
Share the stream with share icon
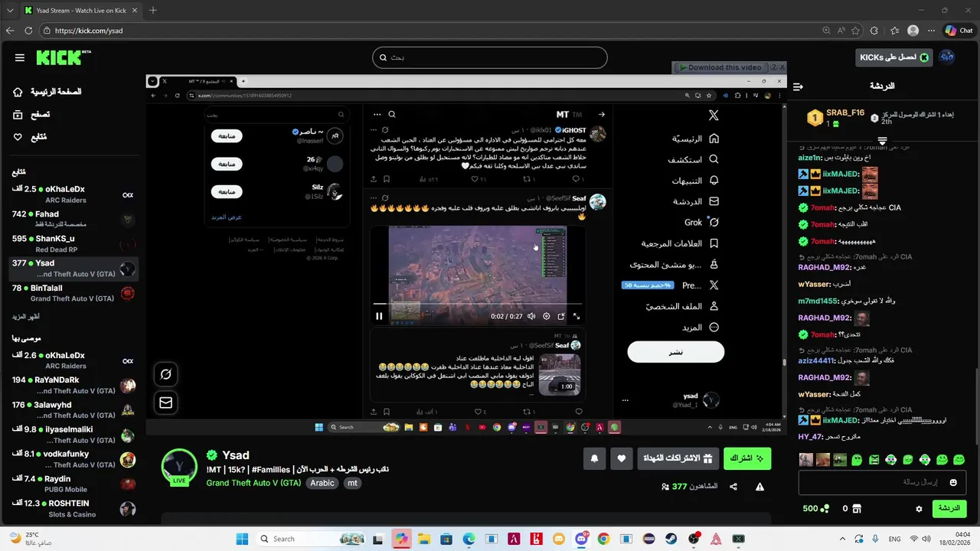click(x=733, y=487)
